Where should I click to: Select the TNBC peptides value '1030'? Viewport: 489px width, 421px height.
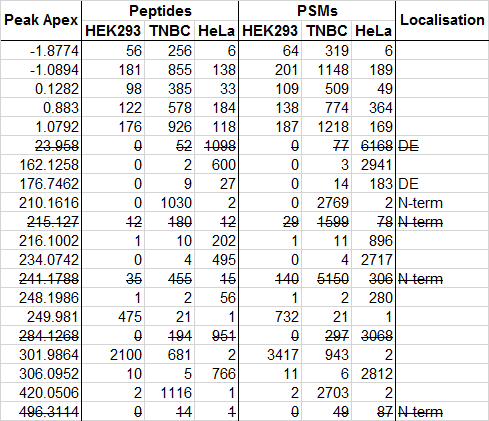pyautogui.click(x=170, y=203)
